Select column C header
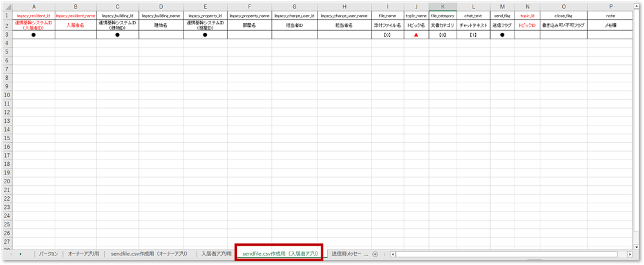644x265 pixels. click(x=117, y=7)
